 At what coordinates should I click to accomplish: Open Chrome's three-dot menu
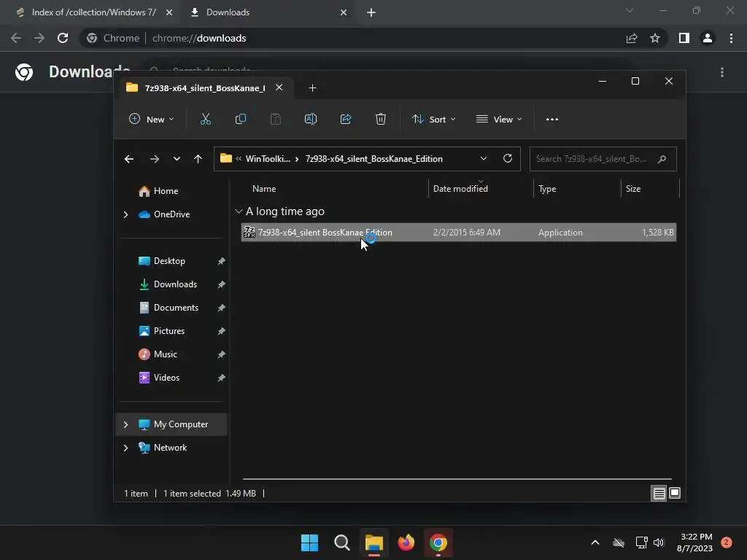[x=731, y=38]
